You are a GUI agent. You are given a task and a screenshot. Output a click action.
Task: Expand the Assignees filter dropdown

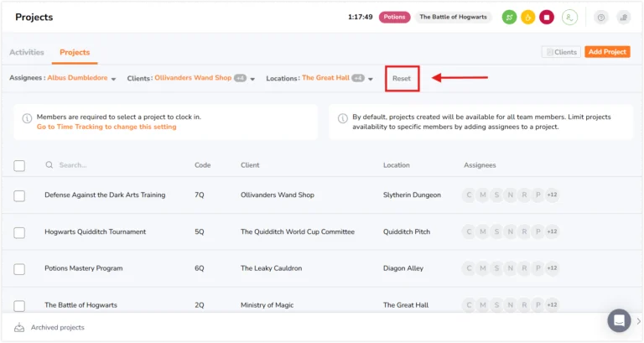click(113, 79)
